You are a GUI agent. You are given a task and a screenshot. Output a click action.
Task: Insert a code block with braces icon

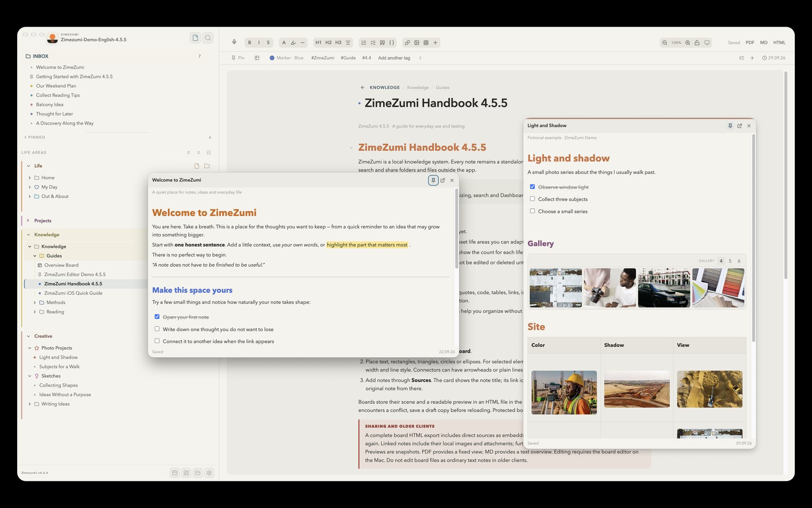tap(392, 42)
